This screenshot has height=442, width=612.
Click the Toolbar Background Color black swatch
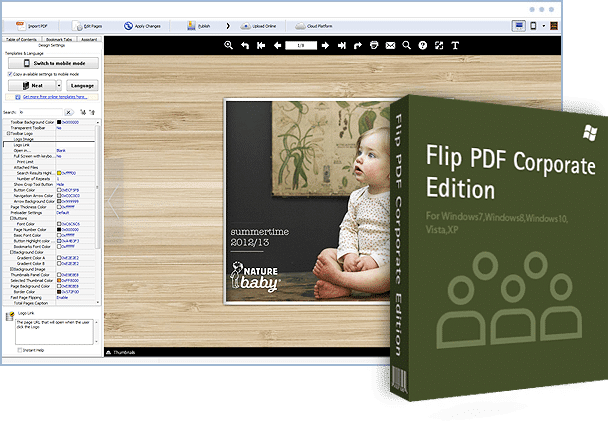59,122
